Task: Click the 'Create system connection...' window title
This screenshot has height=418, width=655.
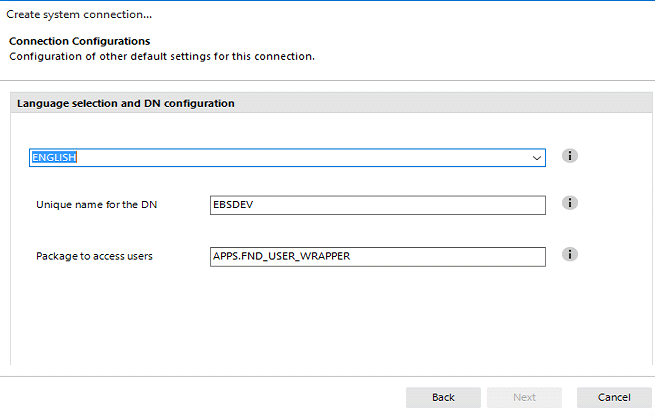Action: tap(79, 14)
